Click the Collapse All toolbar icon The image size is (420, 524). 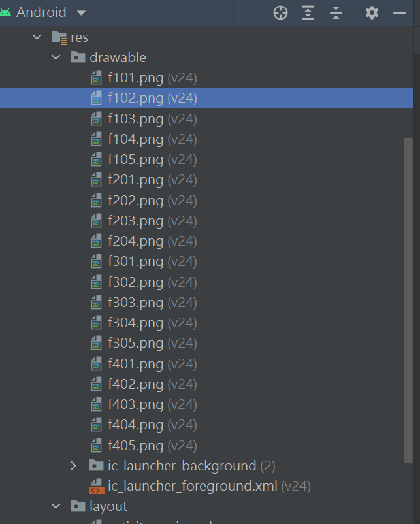coord(336,13)
